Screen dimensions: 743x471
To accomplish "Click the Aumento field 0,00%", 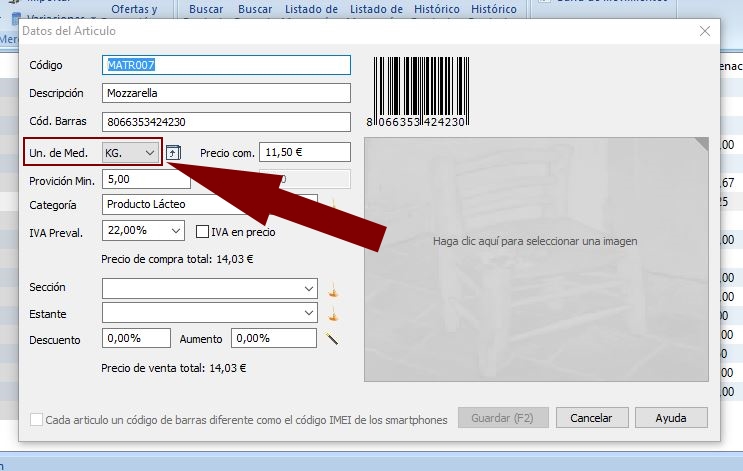I will (273, 338).
